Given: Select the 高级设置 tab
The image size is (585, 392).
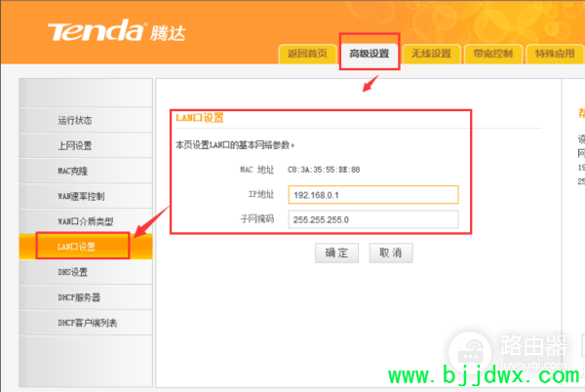Looking at the screenshot, I should [370, 54].
